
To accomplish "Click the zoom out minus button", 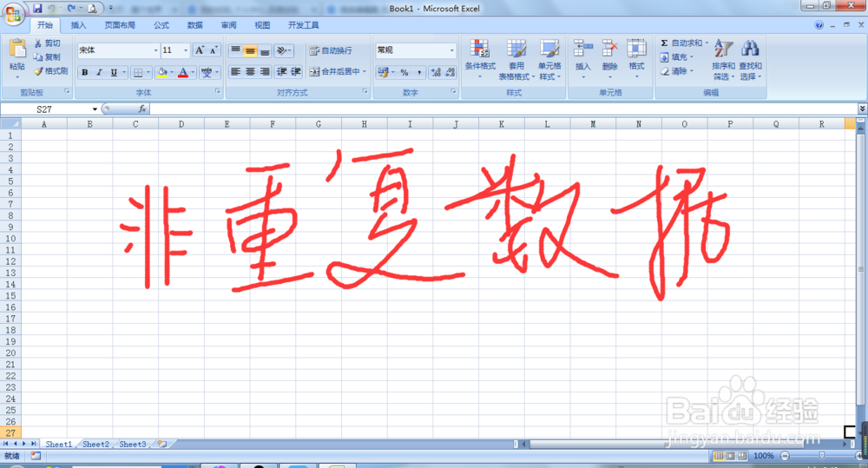I will 785,456.
